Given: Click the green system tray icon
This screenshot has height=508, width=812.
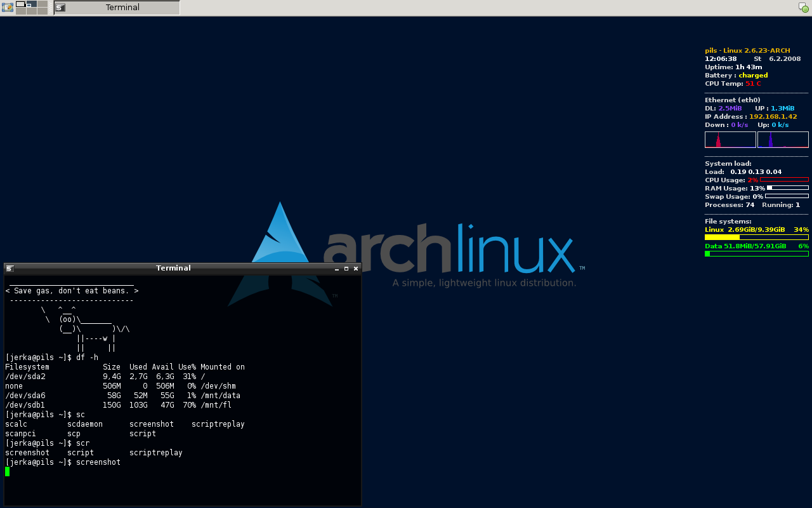Looking at the screenshot, I should coord(803,8).
